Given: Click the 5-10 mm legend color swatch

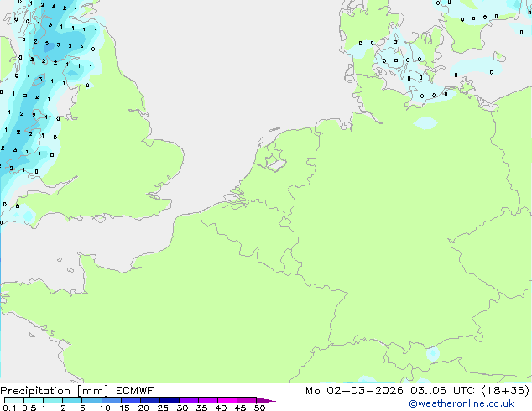Looking at the screenshot, I should [92, 400].
